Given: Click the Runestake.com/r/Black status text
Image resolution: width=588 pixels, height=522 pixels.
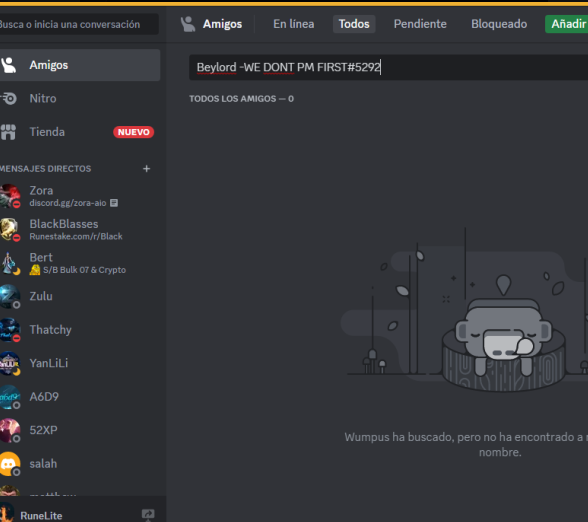Looking at the screenshot, I should (76, 236).
